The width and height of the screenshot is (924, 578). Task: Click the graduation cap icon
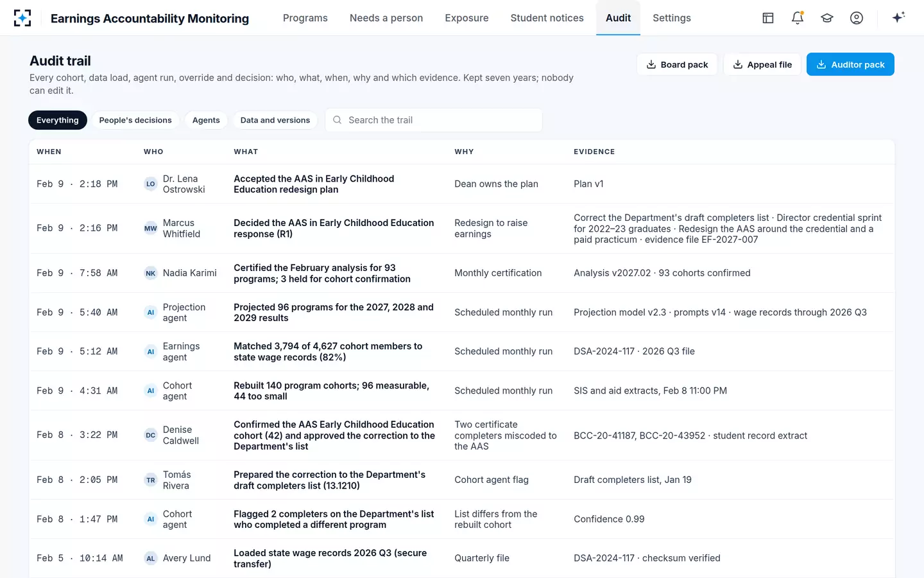pos(827,18)
